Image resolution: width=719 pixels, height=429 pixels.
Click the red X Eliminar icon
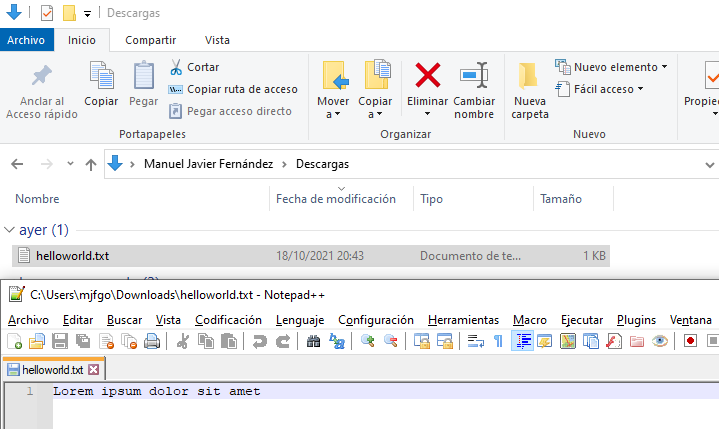427,75
